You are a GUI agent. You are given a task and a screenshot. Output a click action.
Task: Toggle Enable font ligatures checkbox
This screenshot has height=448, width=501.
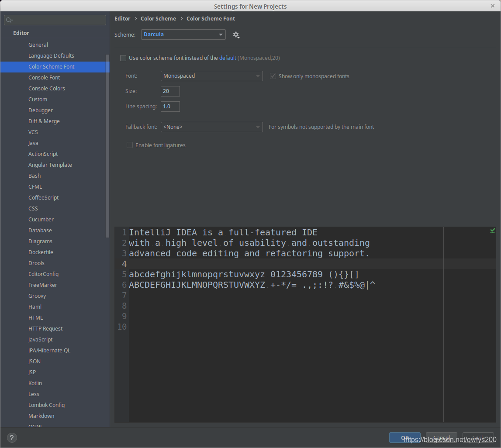click(130, 145)
